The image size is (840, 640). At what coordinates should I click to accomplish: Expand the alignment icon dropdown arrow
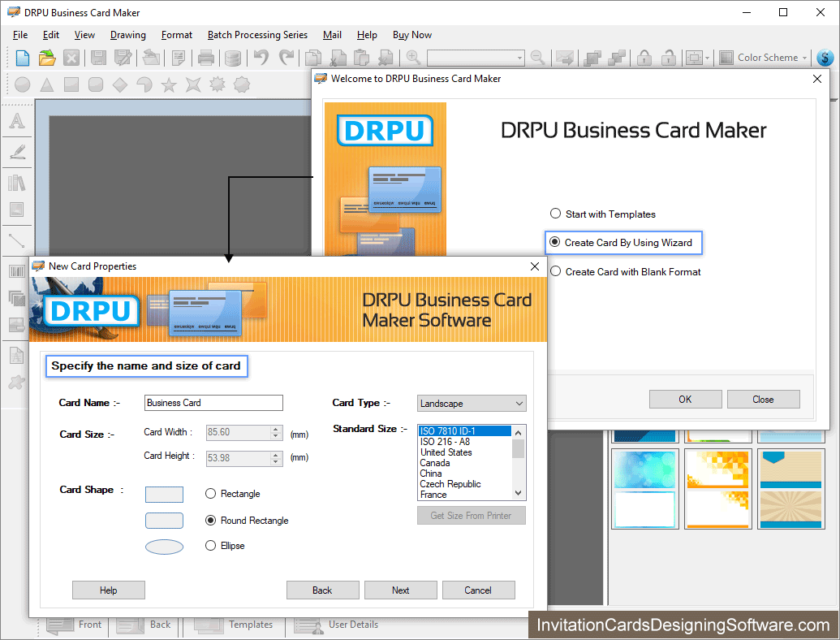coord(707,58)
